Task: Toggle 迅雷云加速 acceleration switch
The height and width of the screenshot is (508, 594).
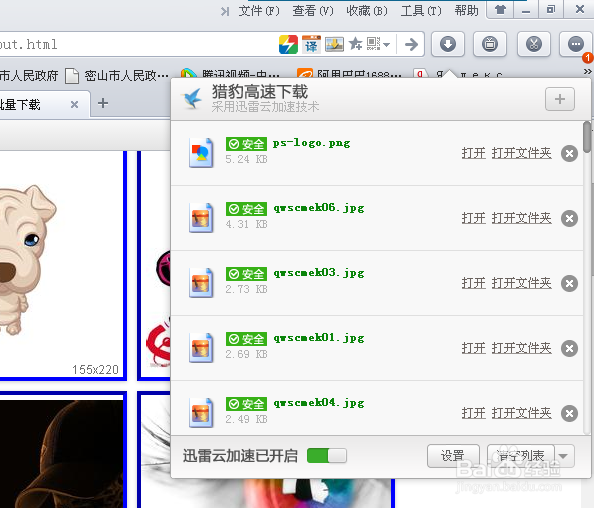Action: pos(327,456)
